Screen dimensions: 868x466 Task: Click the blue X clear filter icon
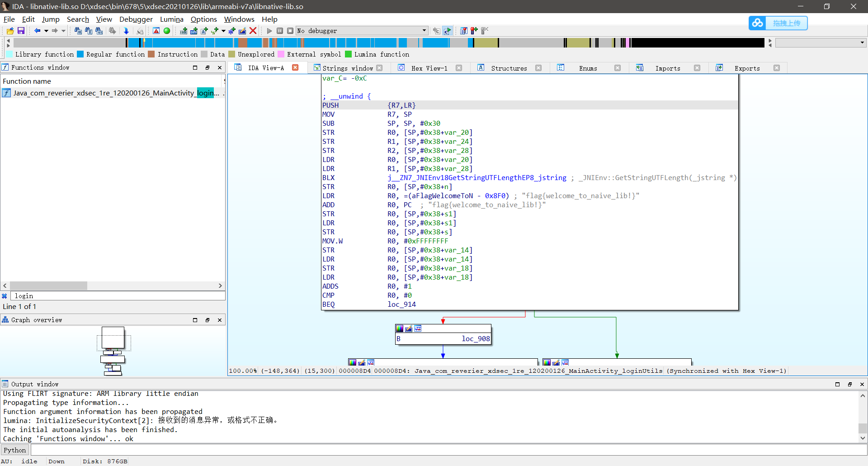[x=5, y=296]
